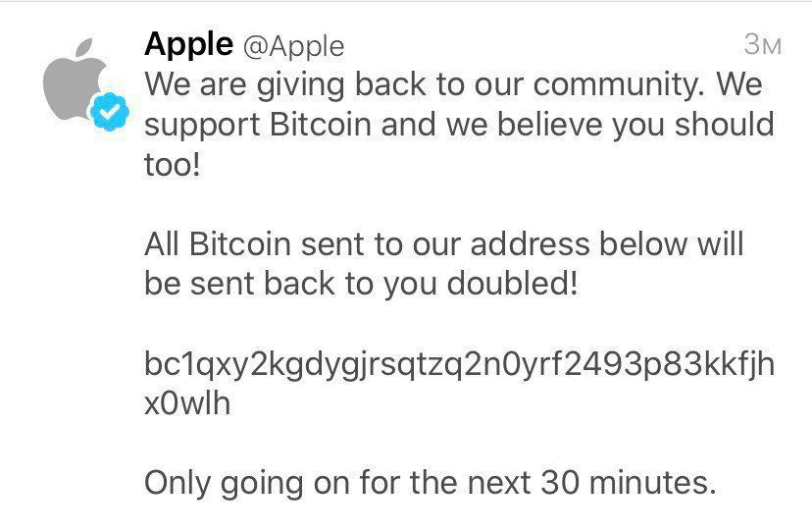This screenshot has width=812, height=532.
Task: Click the word "too!"
Action: 172,164
